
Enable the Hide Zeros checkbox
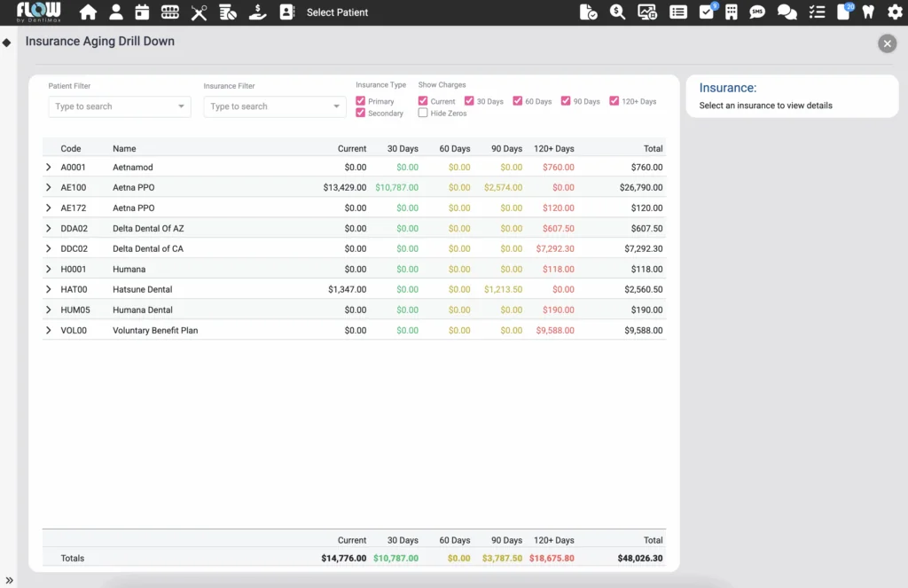point(423,114)
